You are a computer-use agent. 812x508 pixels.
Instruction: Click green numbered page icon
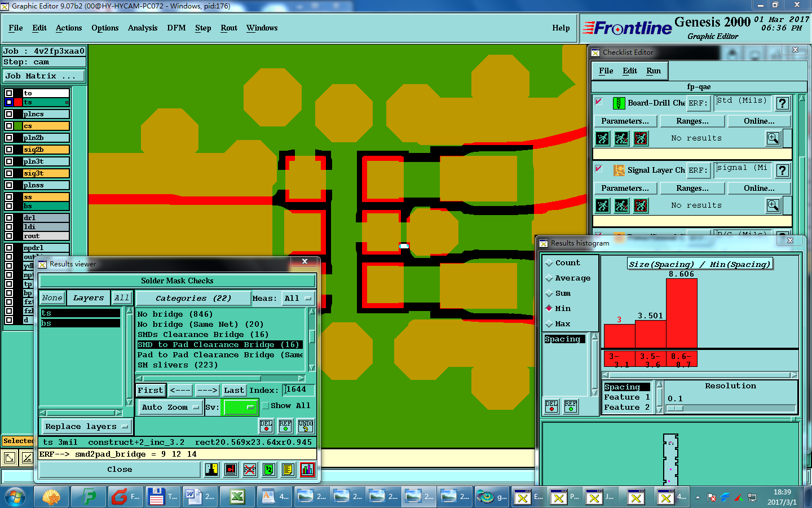(269, 469)
